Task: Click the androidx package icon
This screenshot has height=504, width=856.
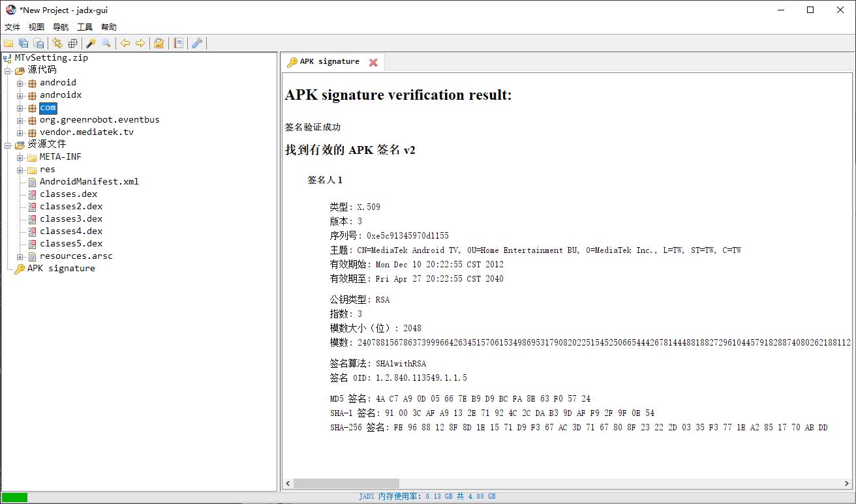Action: (x=32, y=95)
